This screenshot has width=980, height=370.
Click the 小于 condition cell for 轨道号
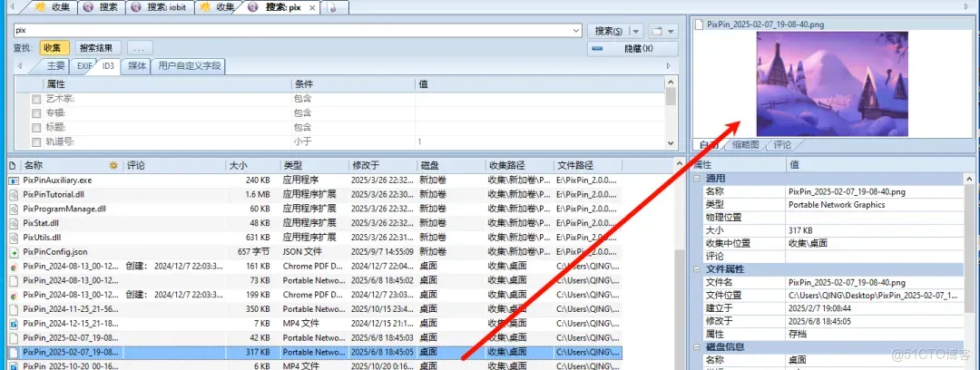353,141
